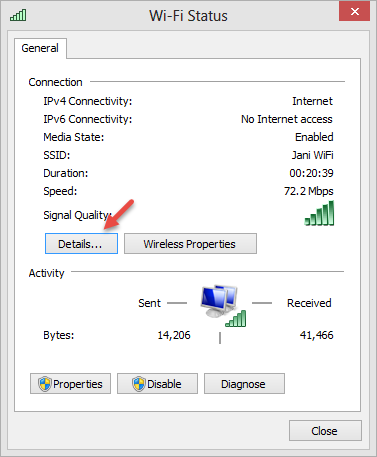Open the connection Details dialog
This screenshot has width=377, height=457.
pyautogui.click(x=81, y=244)
